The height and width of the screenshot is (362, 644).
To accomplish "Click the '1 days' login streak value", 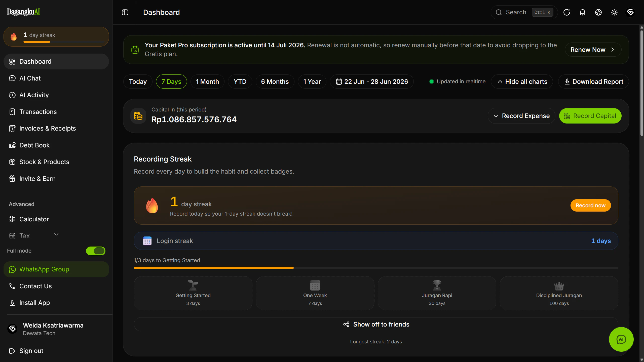I will pyautogui.click(x=601, y=241).
